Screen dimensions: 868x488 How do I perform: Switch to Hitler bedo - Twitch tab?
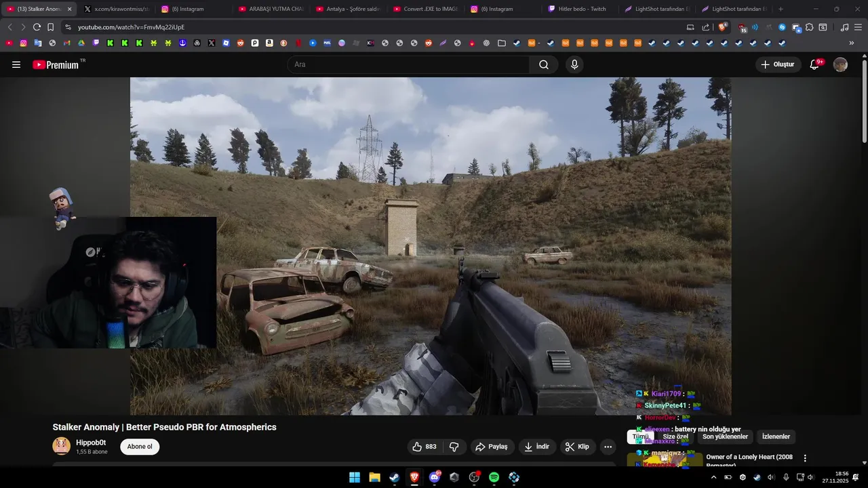580,9
